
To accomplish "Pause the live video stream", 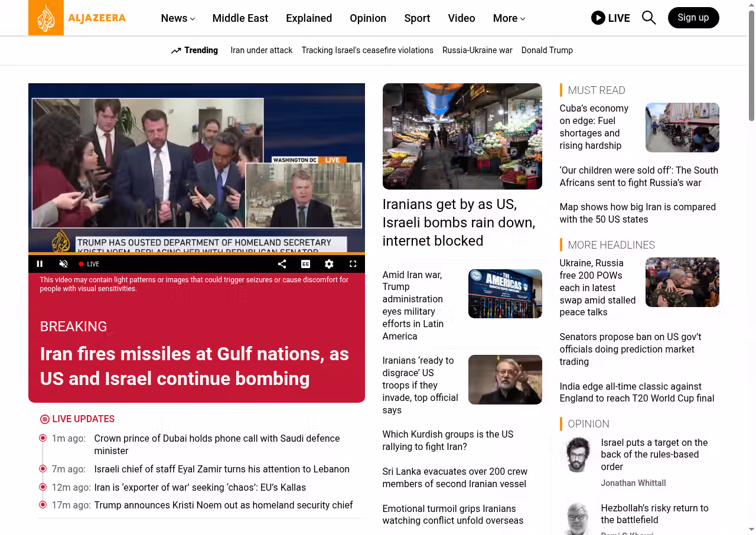I will [x=40, y=264].
